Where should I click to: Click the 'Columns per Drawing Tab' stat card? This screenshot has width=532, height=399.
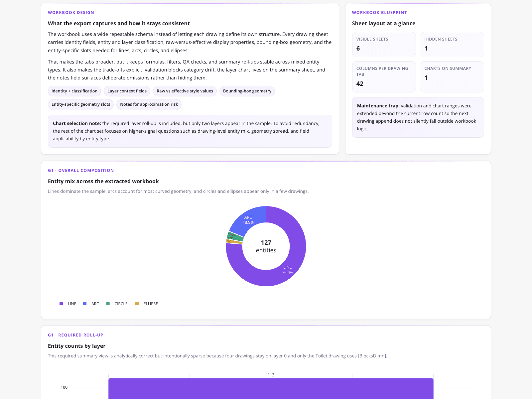pos(384,77)
